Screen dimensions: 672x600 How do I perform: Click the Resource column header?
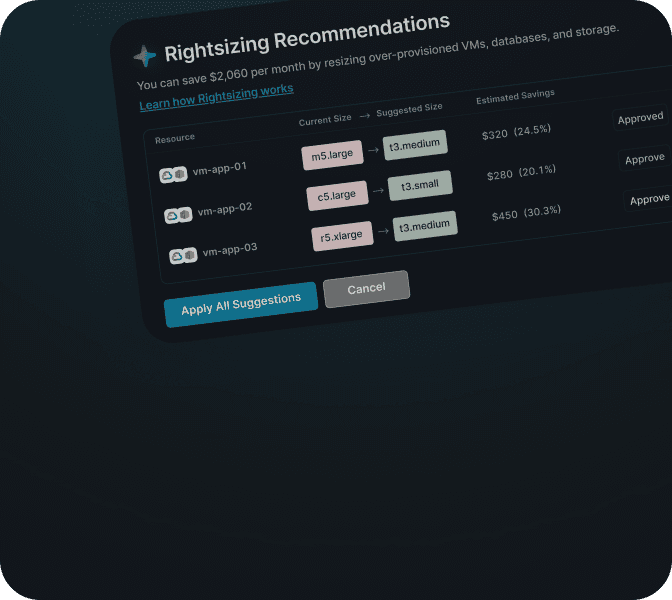tap(174, 138)
